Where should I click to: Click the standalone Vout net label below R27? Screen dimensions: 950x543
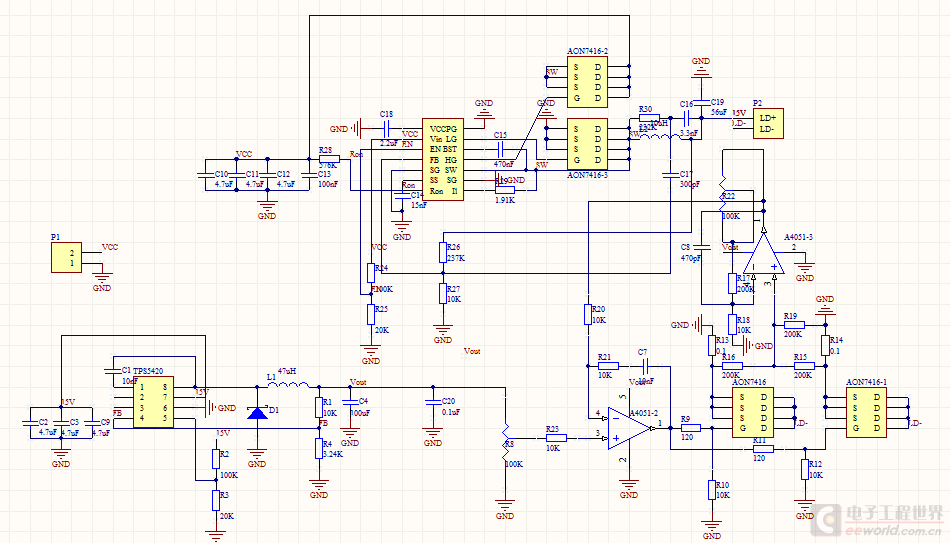point(472,351)
